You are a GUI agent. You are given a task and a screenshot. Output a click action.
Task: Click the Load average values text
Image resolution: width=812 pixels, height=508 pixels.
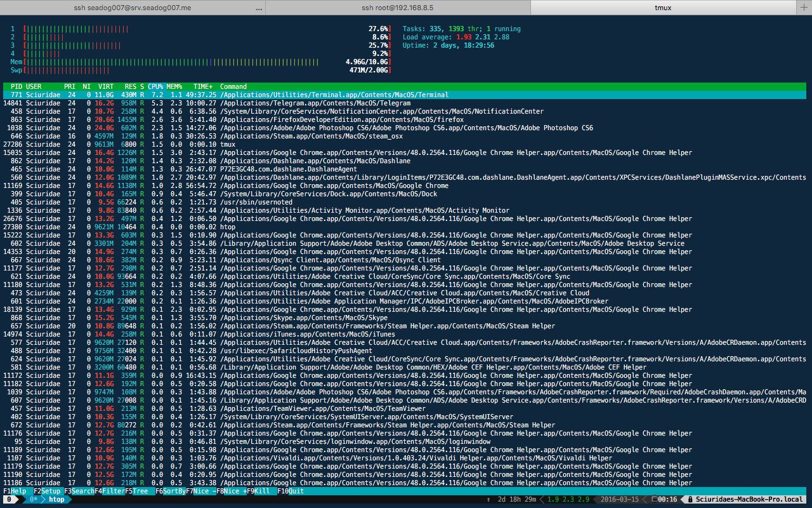(482, 37)
